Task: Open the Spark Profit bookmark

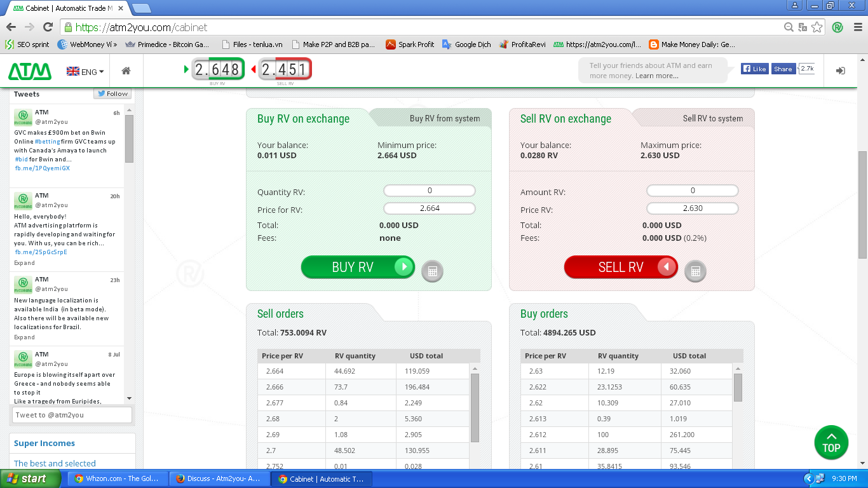Action: pos(410,44)
